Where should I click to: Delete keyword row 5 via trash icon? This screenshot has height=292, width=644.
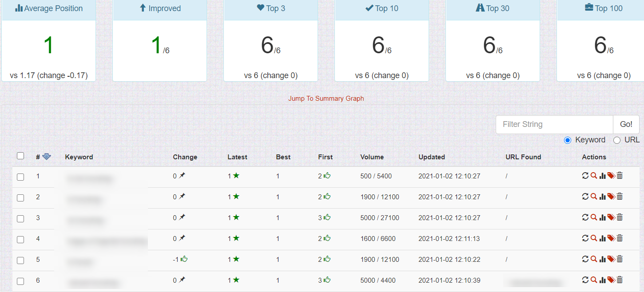pyautogui.click(x=620, y=259)
